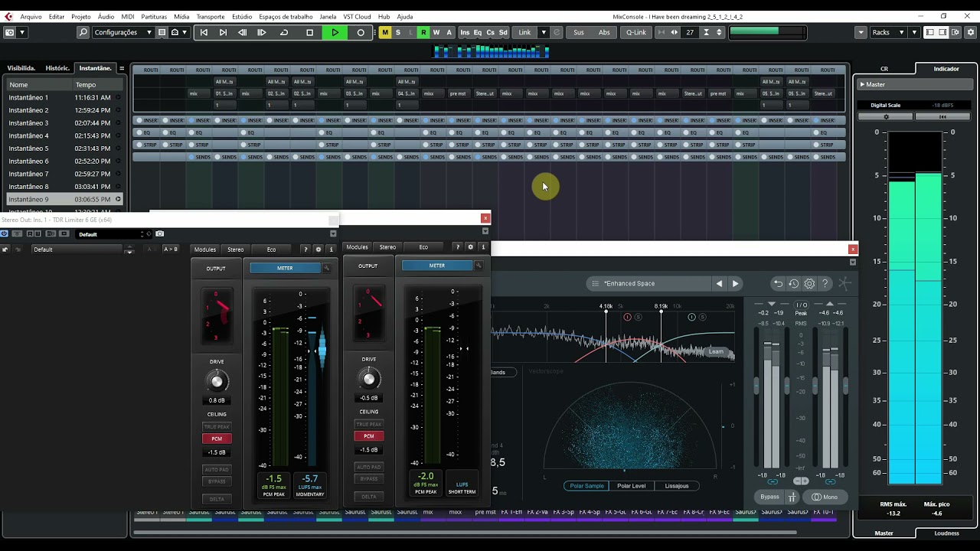Switch to the Loudness meter tab

point(946,533)
